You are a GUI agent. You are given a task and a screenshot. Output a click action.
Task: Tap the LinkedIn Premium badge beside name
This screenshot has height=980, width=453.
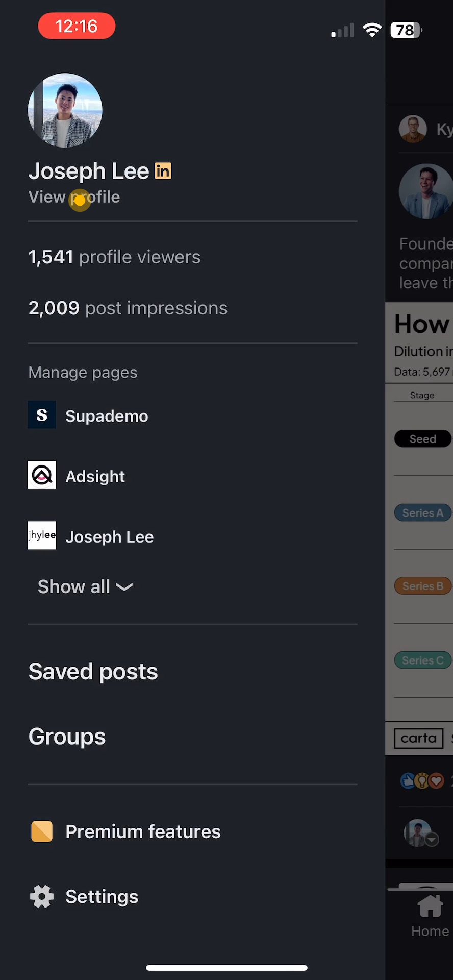[163, 171]
